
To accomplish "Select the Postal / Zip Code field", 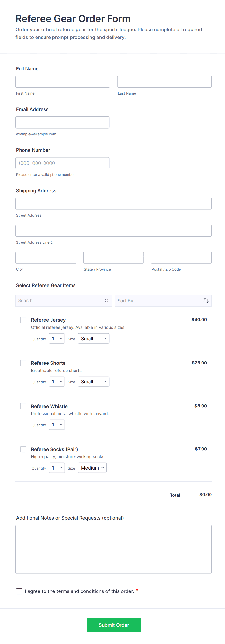I will (x=181, y=258).
